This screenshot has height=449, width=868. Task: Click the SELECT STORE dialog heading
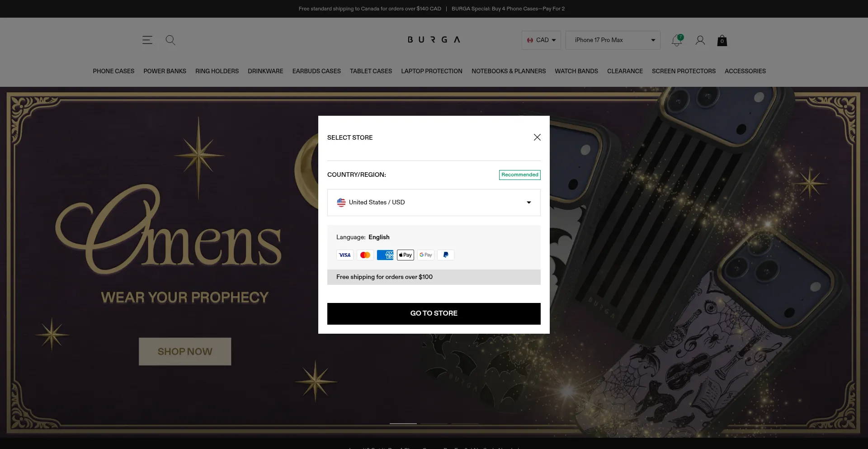pos(350,137)
